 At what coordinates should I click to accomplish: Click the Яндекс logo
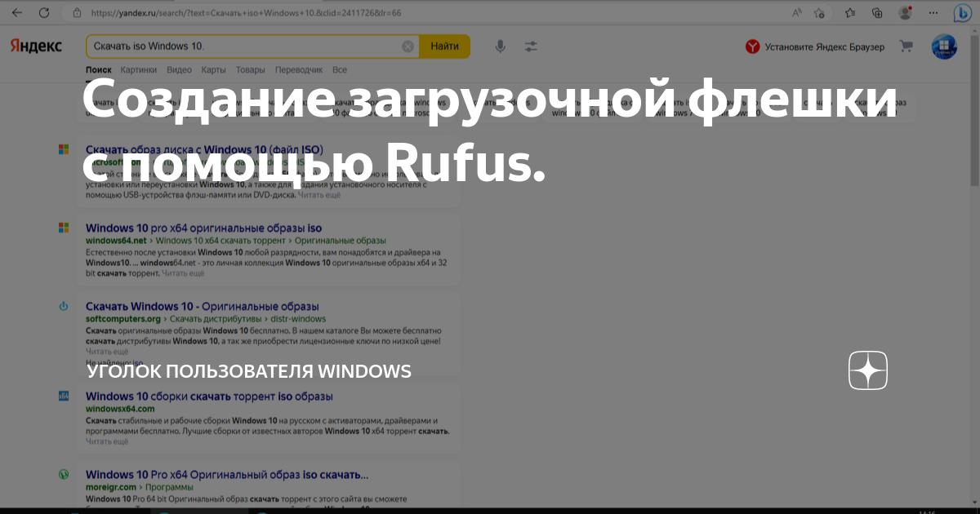35,47
